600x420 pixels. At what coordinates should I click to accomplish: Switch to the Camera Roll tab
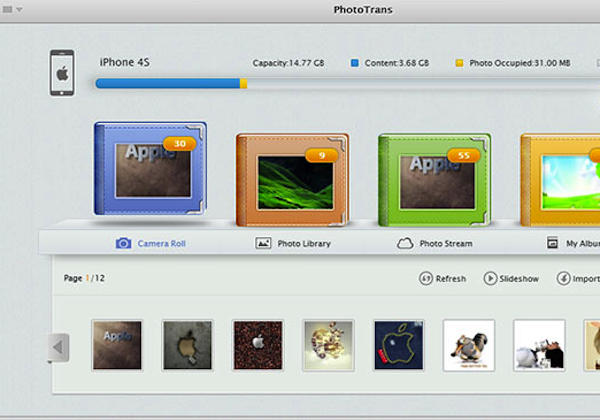click(150, 243)
